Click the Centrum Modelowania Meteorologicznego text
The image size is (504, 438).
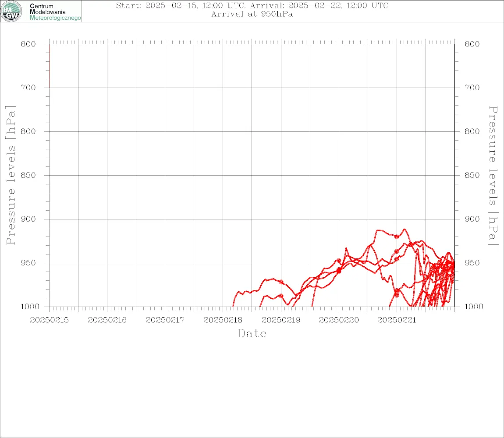pos(55,12)
